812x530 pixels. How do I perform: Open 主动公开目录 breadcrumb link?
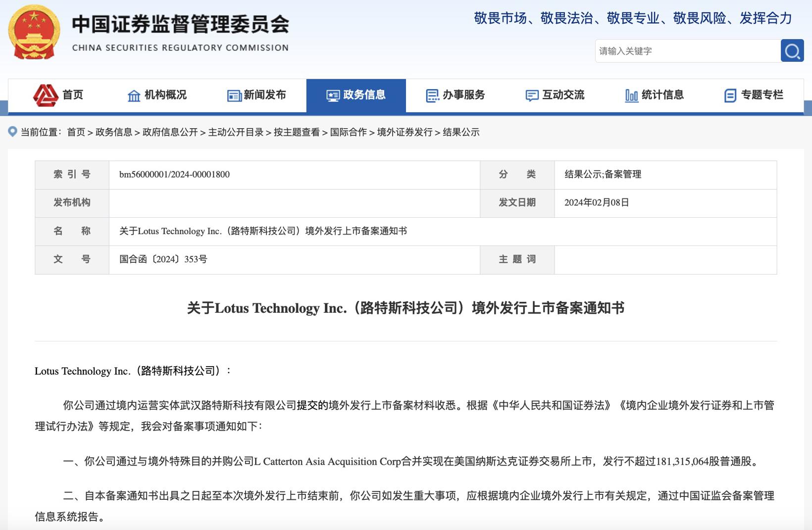236,132
